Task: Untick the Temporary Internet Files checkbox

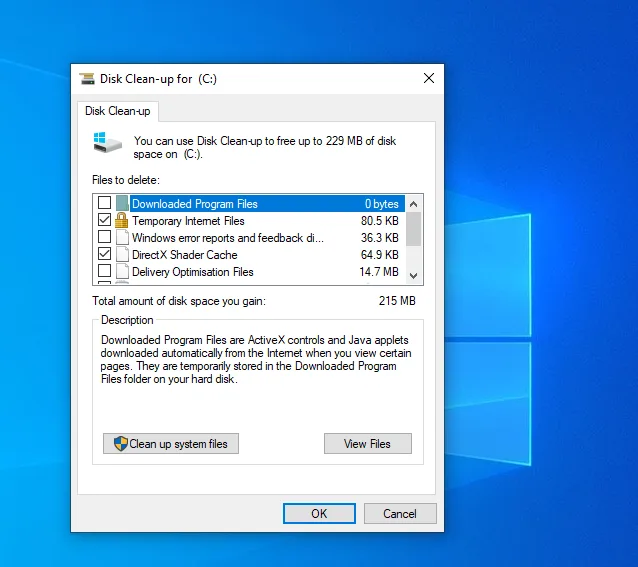Action: [104, 221]
